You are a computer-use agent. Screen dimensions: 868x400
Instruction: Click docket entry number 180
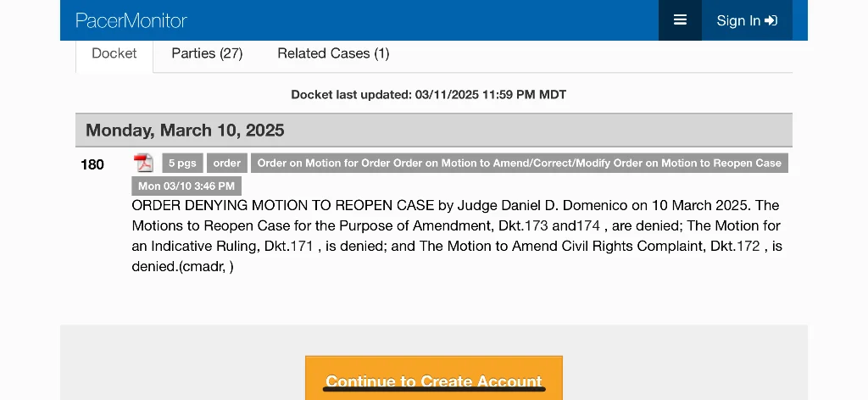click(x=92, y=164)
